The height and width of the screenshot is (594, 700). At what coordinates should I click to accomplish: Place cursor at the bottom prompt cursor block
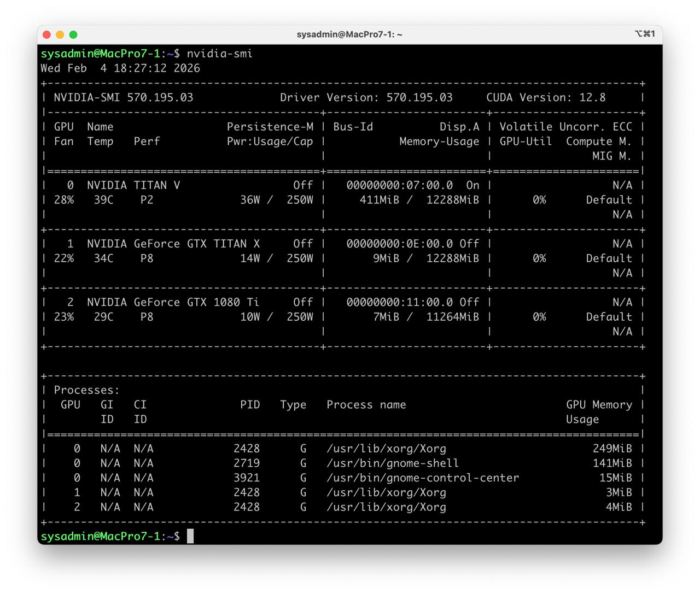click(x=190, y=536)
